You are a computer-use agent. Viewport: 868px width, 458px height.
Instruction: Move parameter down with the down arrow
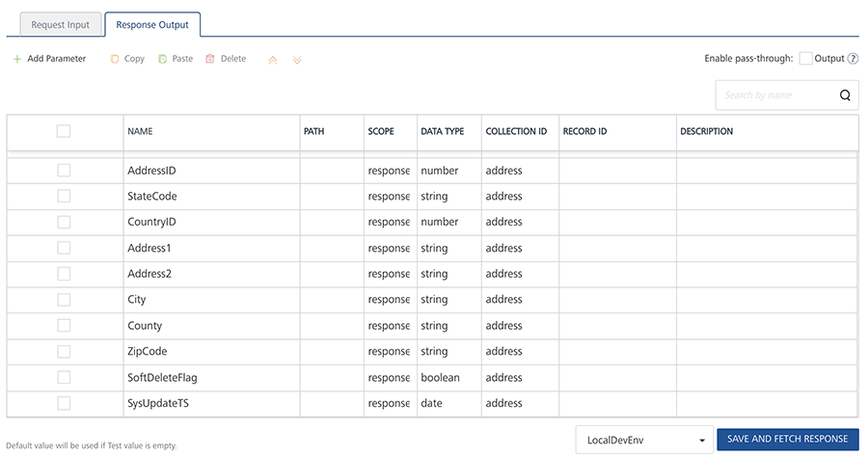[x=297, y=60]
